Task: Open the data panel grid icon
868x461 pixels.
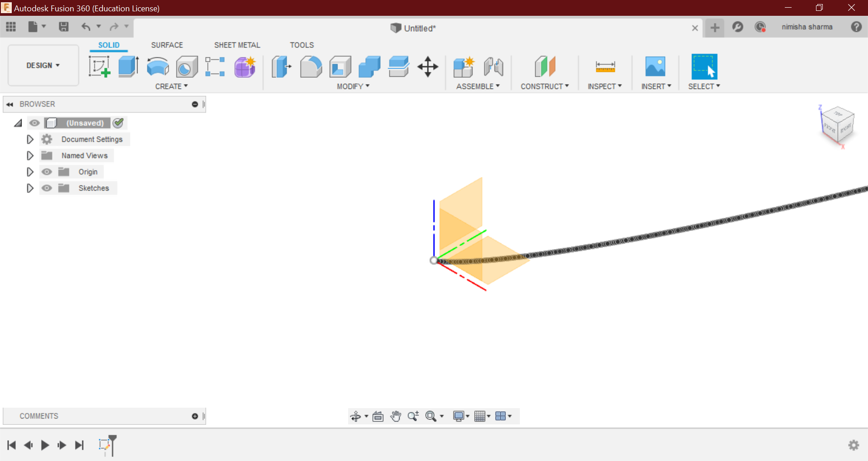Action: coord(11,27)
